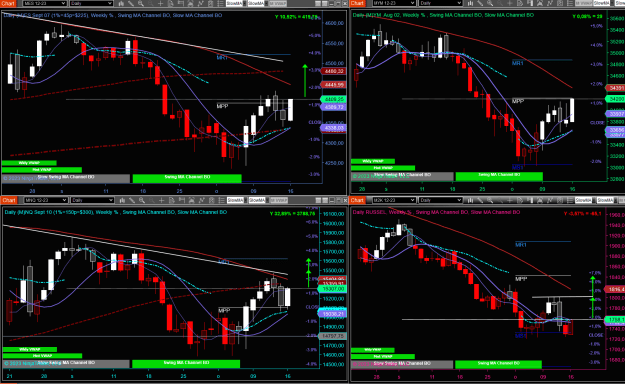Click MPP label on MES chart
625x384 pixels.
point(222,106)
